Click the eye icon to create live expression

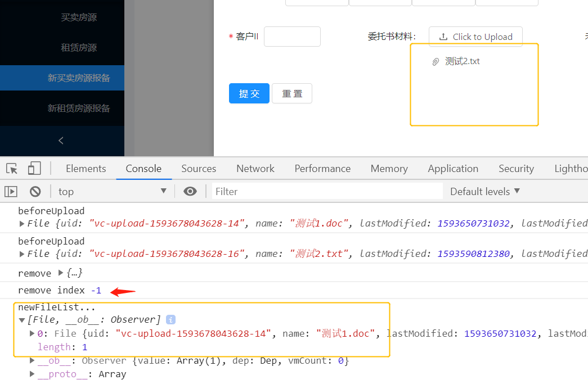point(190,191)
